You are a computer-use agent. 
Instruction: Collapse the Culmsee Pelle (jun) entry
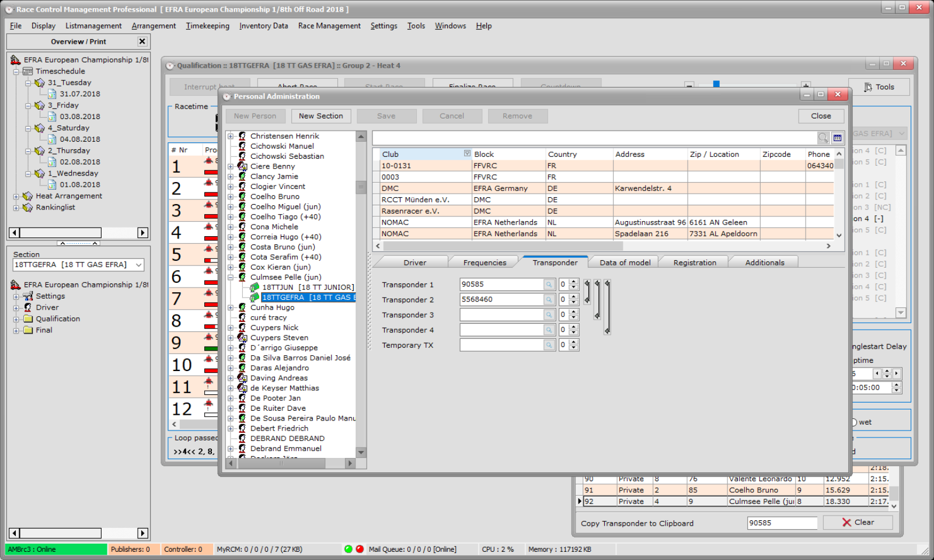[x=230, y=276]
